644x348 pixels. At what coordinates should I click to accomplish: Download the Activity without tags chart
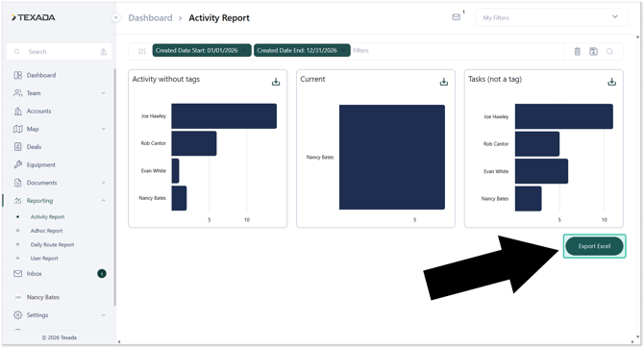276,82
